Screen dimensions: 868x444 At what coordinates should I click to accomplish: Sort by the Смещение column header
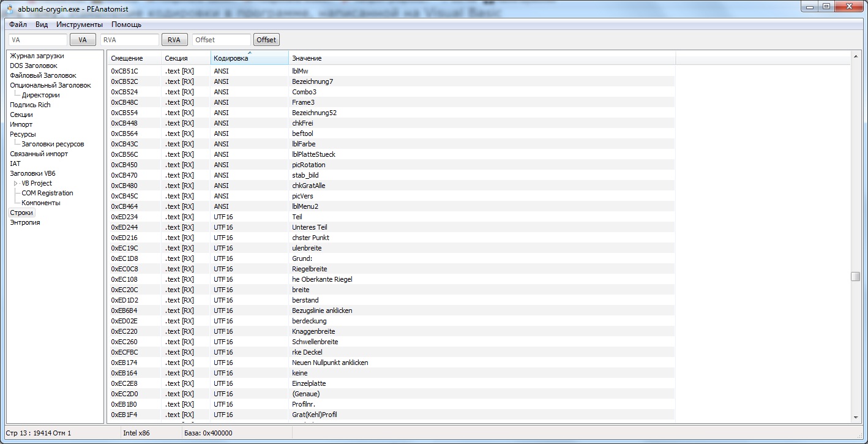pyautogui.click(x=133, y=58)
